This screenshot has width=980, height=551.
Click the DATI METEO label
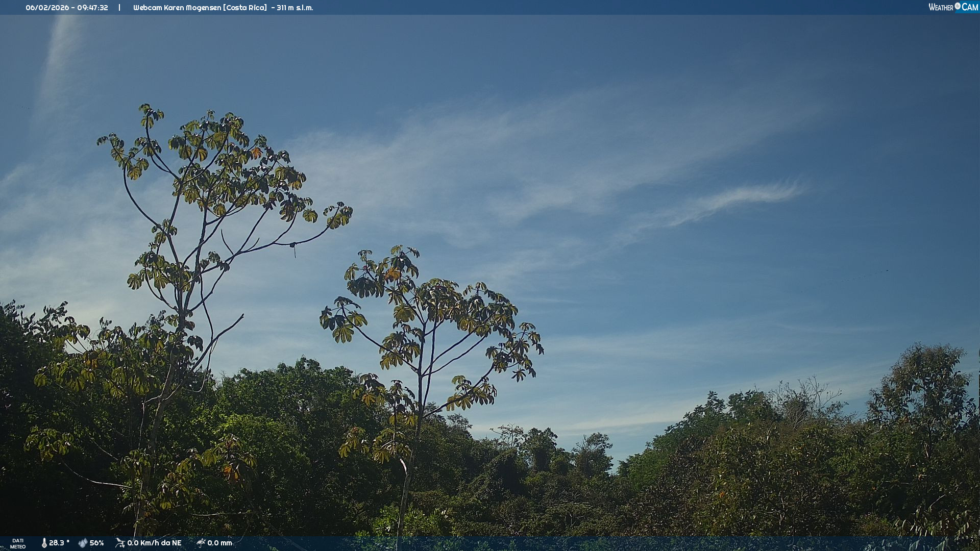[18, 543]
